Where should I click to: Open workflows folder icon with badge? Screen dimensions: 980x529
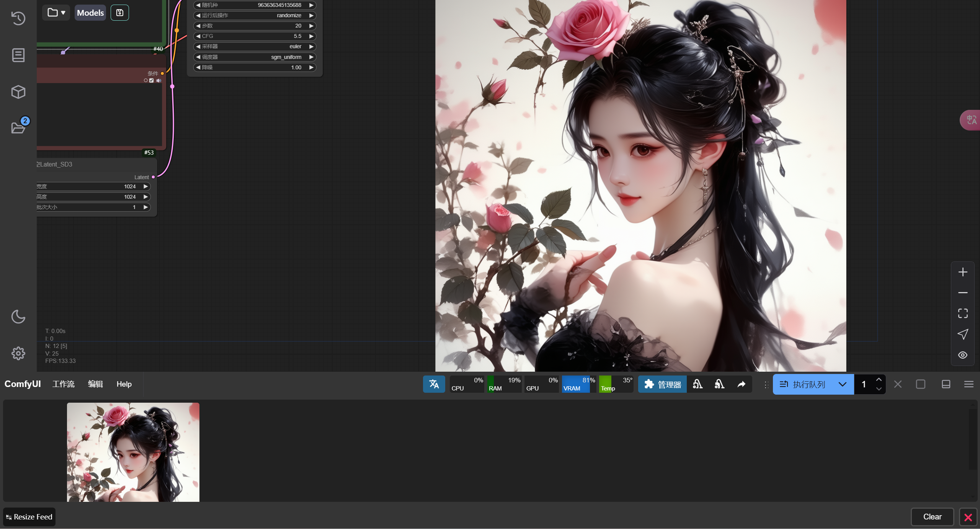tap(18, 127)
